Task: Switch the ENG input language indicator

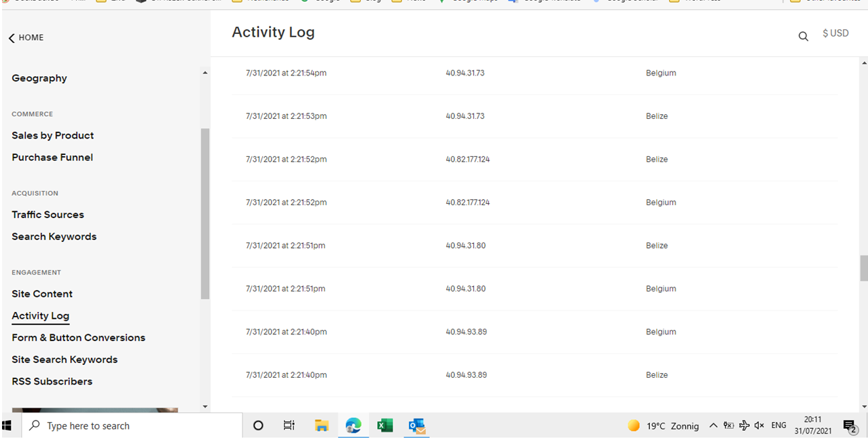Action: click(x=779, y=425)
